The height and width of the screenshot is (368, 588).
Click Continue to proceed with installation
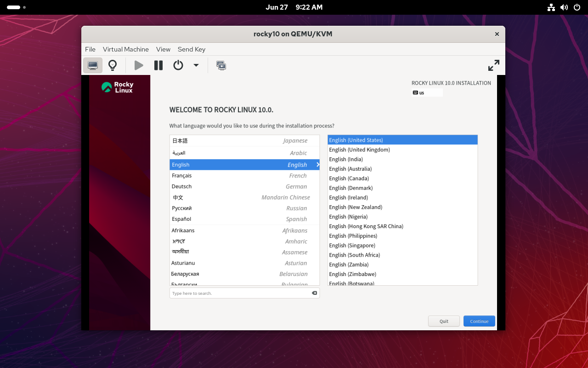[479, 321]
